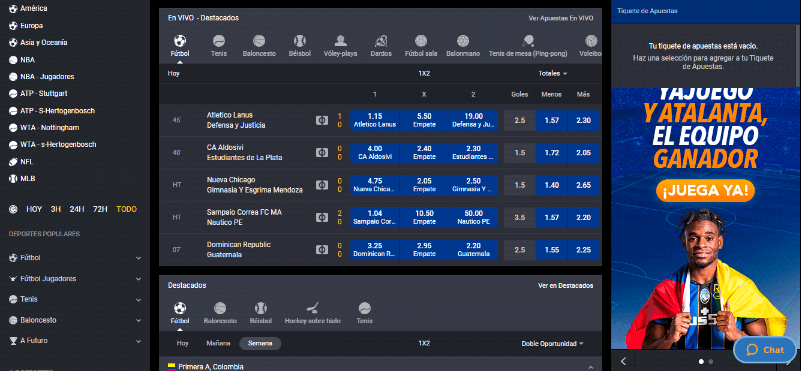The width and height of the screenshot is (801, 371).
Task: Bet 5.50 Empate in Atletico Lanus match
Action: (x=424, y=120)
